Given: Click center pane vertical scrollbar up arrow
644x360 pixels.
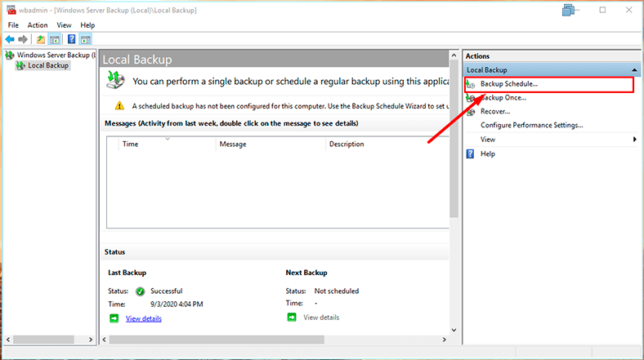Looking at the screenshot, I should click(x=454, y=56).
